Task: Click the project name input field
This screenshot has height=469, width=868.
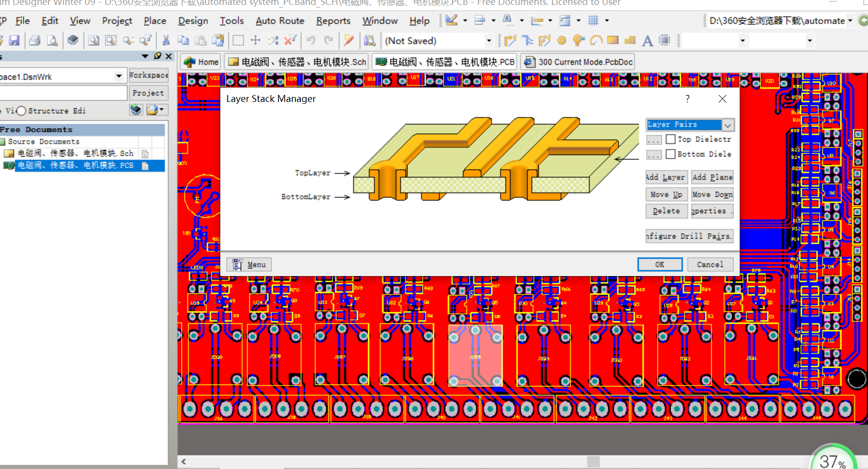Action: (x=63, y=93)
